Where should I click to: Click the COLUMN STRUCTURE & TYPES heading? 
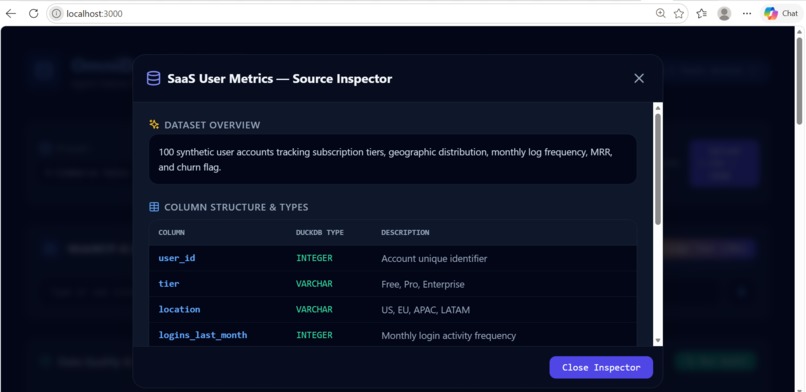point(236,207)
